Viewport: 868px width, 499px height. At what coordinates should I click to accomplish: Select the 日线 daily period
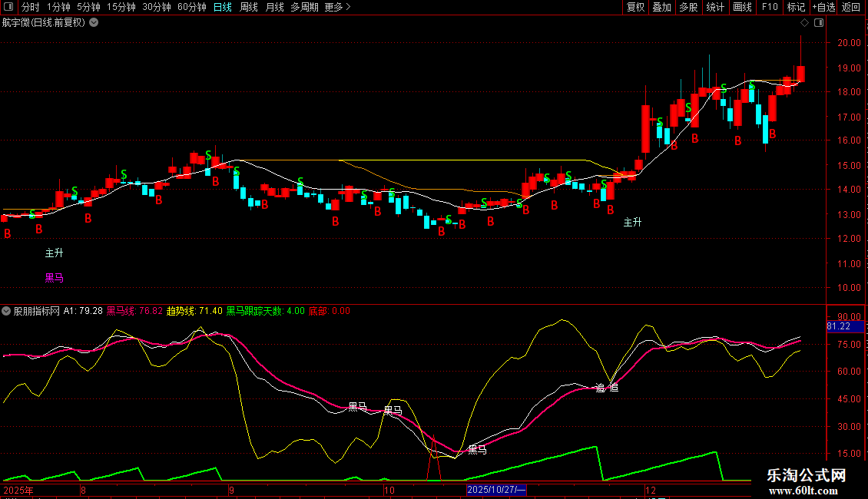(x=223, y=7)
